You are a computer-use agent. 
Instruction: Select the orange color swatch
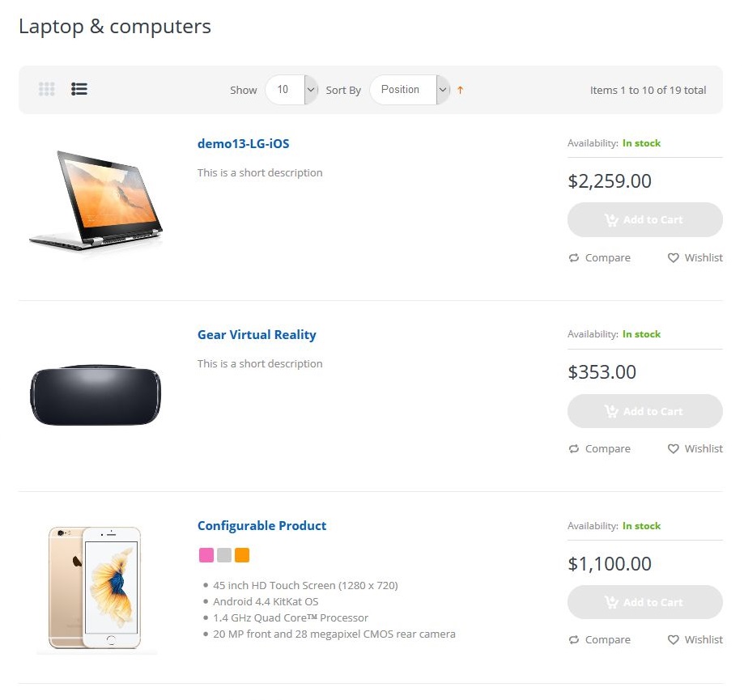coord(242,555)
